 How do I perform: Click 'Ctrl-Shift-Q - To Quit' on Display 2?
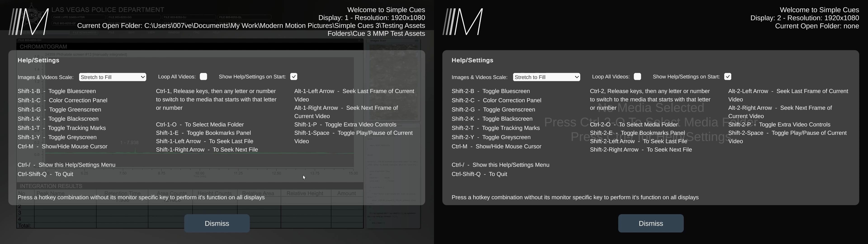tap(479, 174)
